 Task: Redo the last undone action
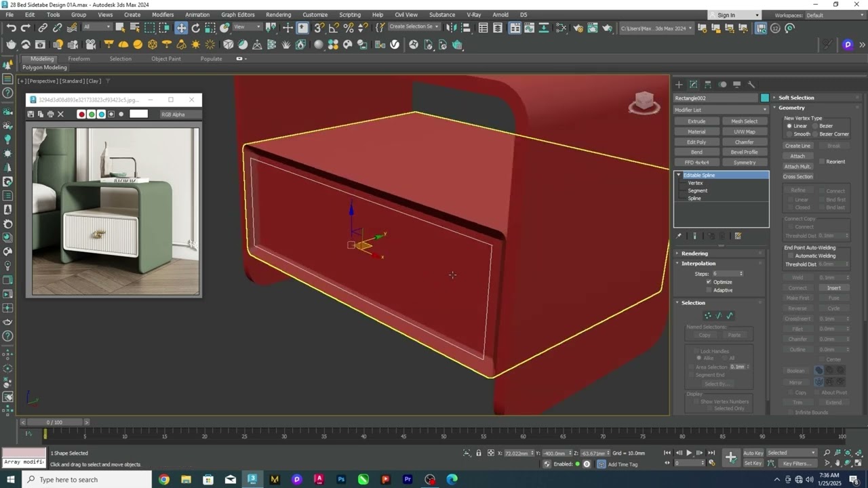(x=26, y=28)
